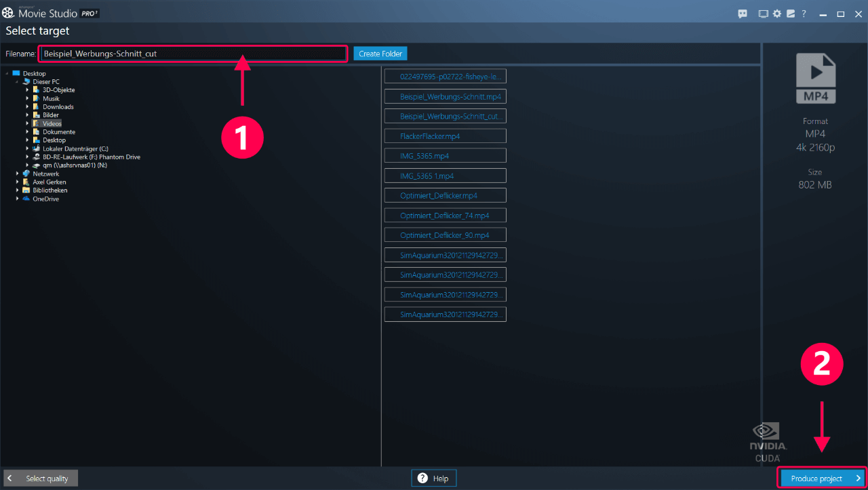
Task: Click the 3D-Objekte folder icon
Action: [x=37, y=89]
